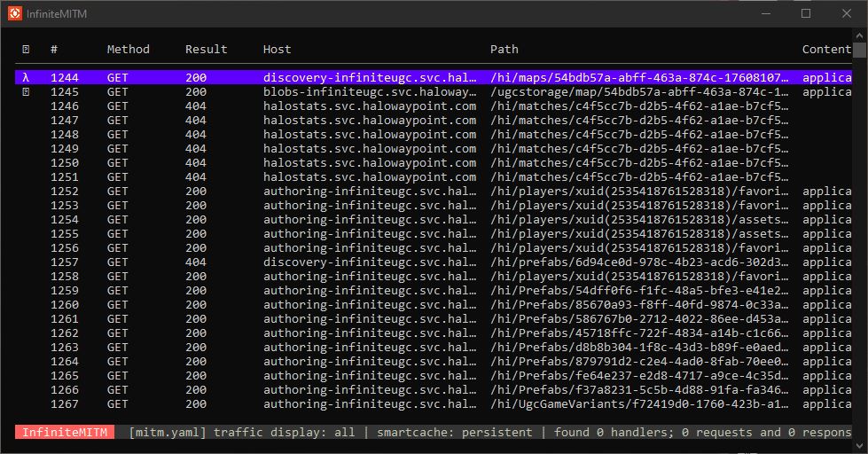Click the document icon on row 1245
The height and width of the screenshot is (454, 868).
tap(26, 92)
